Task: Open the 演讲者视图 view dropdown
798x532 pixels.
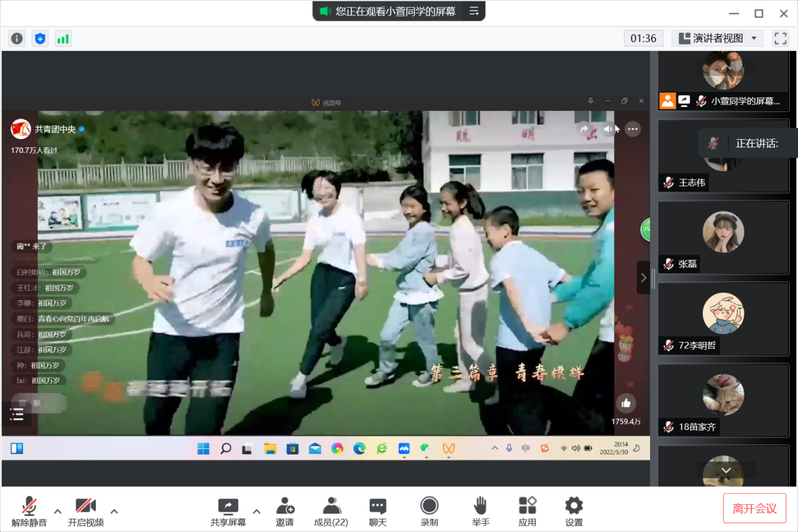Action: (717, 38)
